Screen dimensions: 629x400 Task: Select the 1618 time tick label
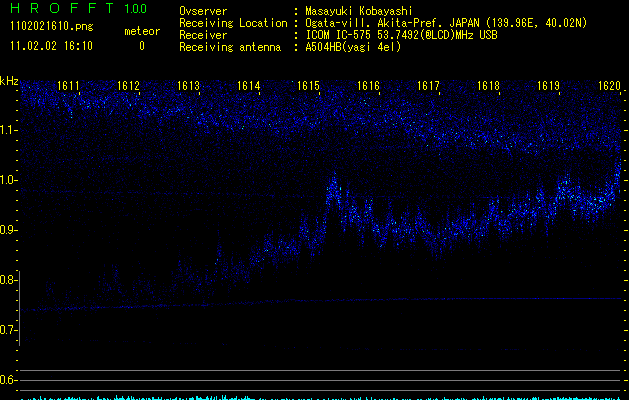489,87
